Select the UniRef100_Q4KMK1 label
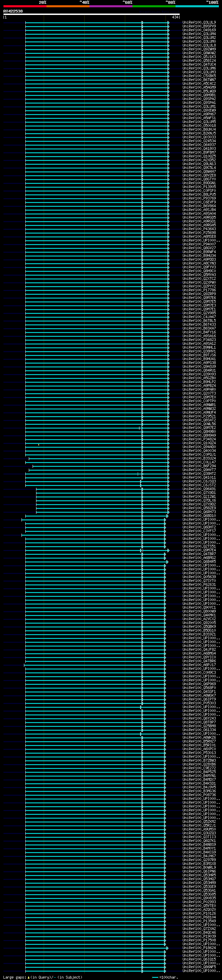This screenshot has height=980, width=222. [199, 615]
